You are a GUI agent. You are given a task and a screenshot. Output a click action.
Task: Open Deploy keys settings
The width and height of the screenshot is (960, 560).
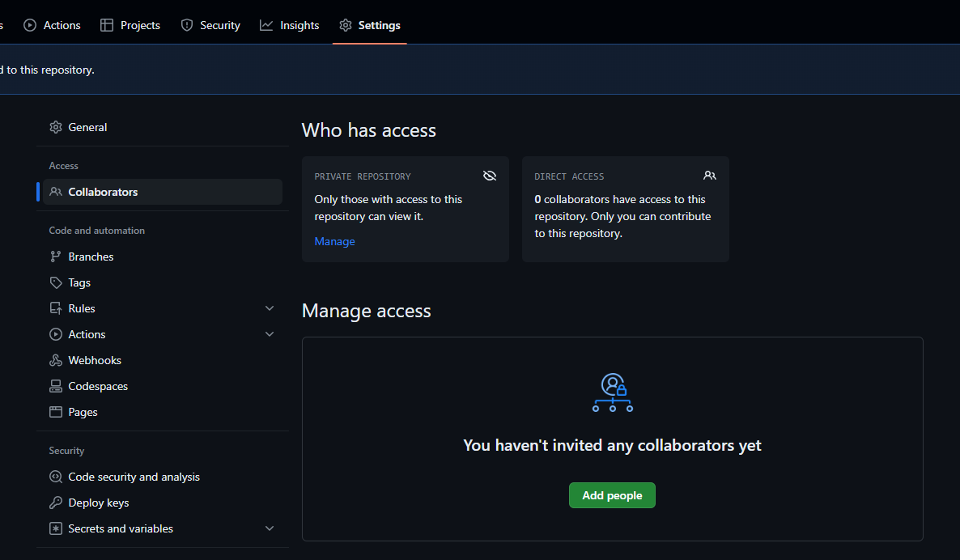163,503
